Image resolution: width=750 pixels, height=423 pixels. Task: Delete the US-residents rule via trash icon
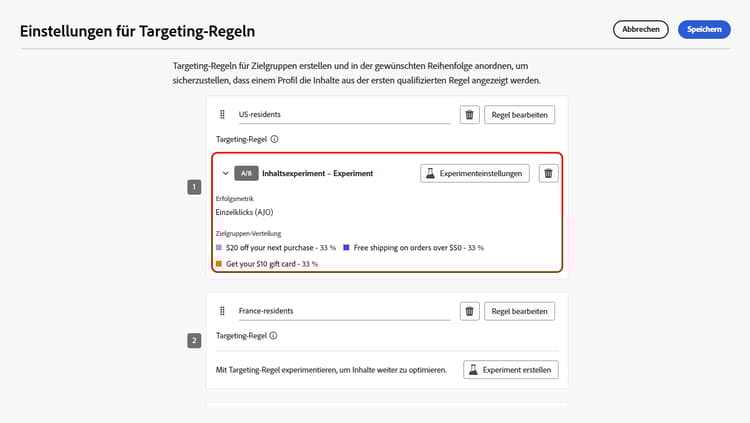pyautogui.click(x=469, y=115)
